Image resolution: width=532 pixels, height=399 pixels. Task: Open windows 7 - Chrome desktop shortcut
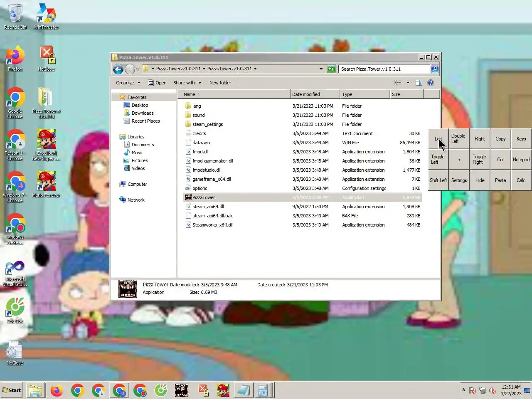point(15,187)
